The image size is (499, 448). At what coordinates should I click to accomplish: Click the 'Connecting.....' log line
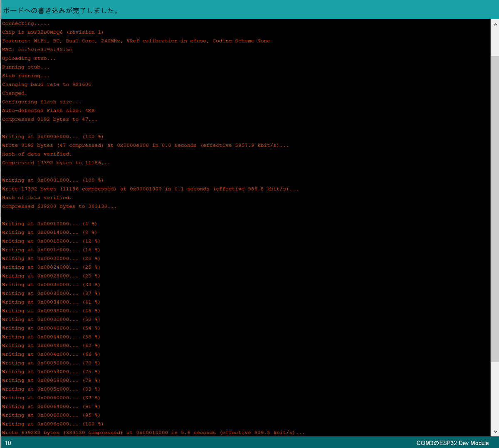coord(25,23)
